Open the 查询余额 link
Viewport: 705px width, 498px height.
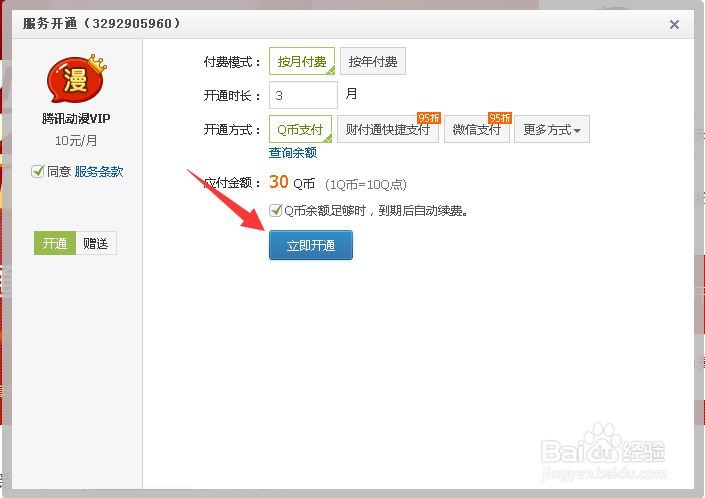293,153
